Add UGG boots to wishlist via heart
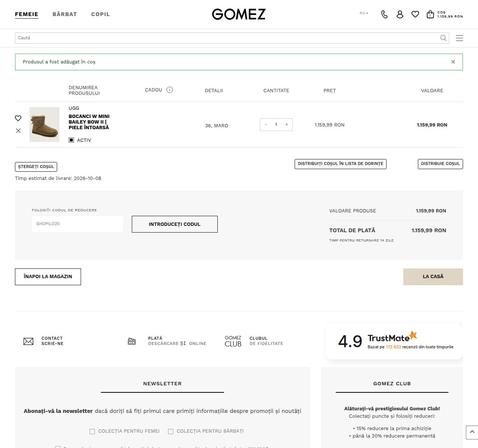 [18, 118]
